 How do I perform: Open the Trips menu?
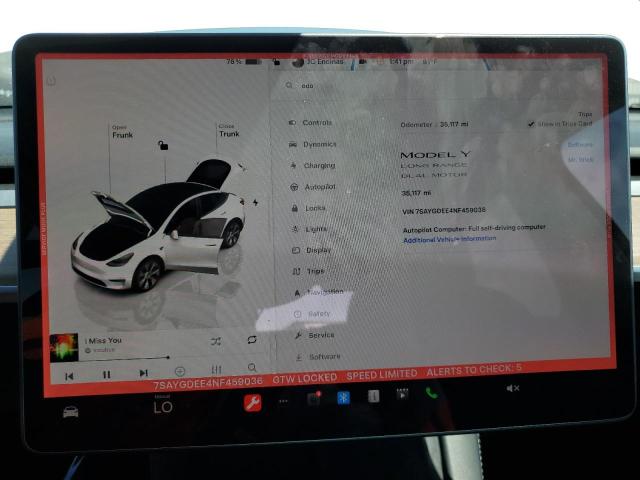coord(309,271)
